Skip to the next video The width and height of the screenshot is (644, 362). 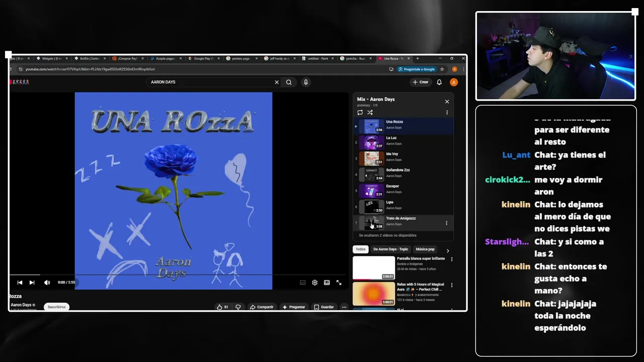pos(32,283)
